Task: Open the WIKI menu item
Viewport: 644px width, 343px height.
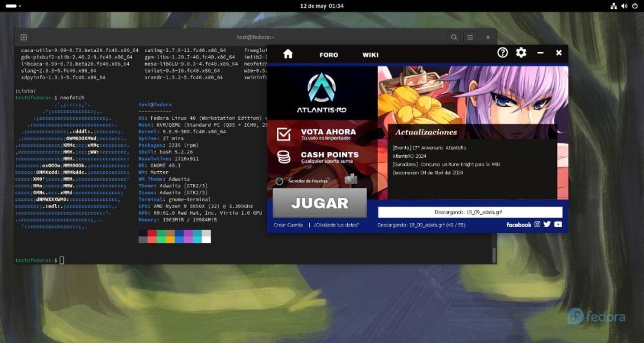Action: pyautogui.click(x=370, y=55)
